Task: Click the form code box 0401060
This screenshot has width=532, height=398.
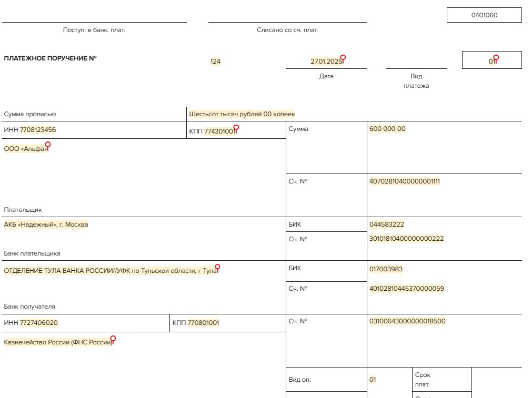Action: 484,15
